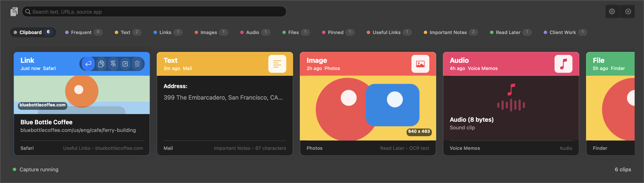
Task: Click the '4h ago Voice Memos' subtitle
Action: click(x=473, y=68)
